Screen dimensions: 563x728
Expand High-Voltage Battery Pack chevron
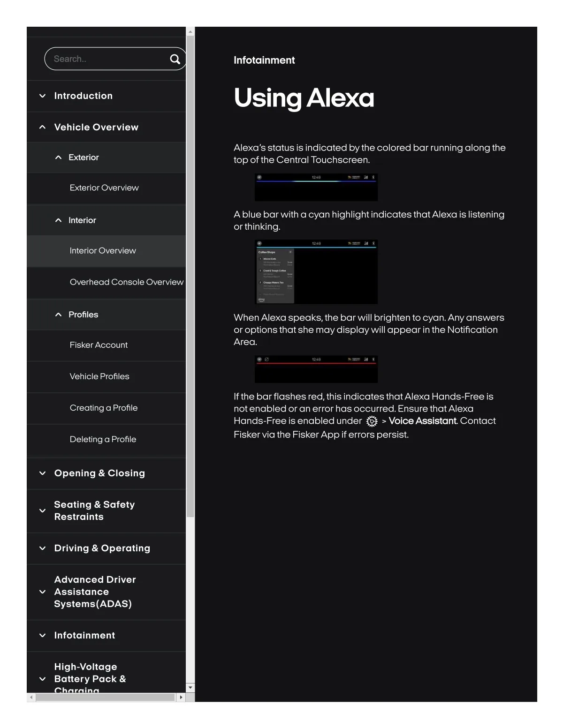(43, 679)
